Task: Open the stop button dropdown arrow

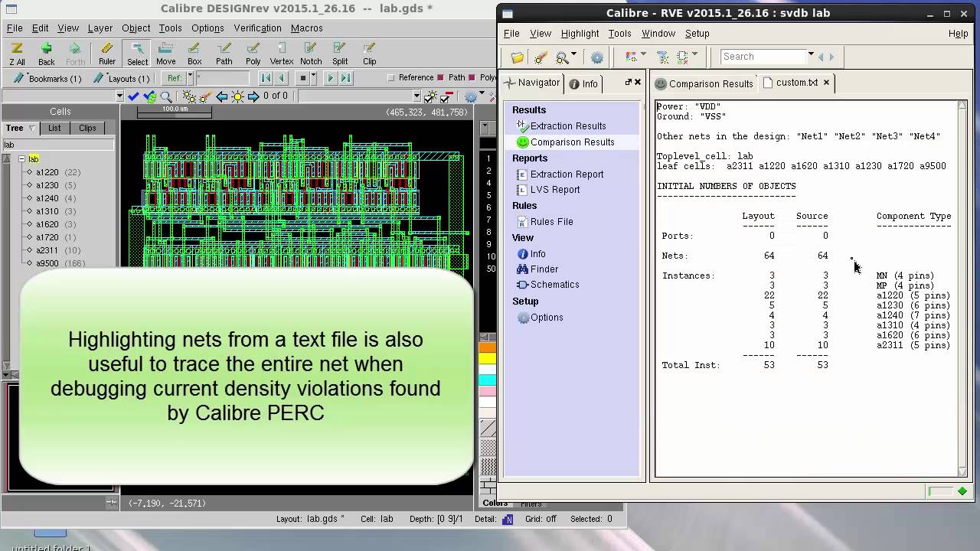Action: pos(315,78)
